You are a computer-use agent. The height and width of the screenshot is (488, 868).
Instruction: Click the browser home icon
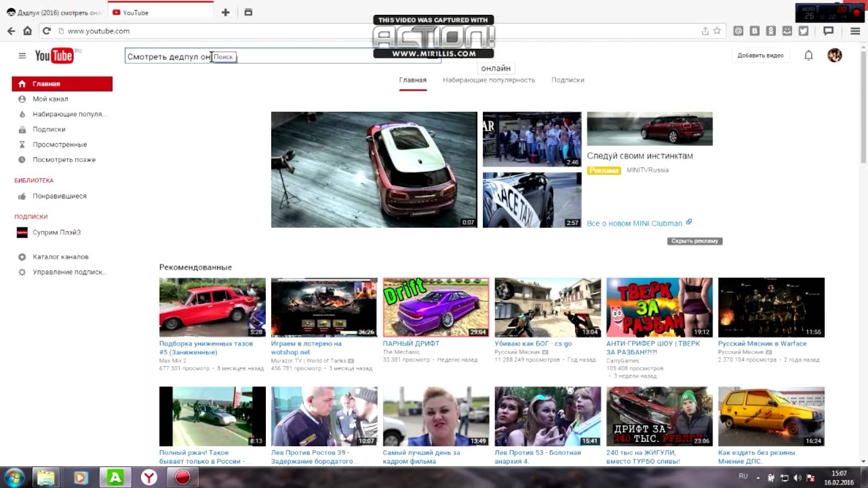coord(27,30)
